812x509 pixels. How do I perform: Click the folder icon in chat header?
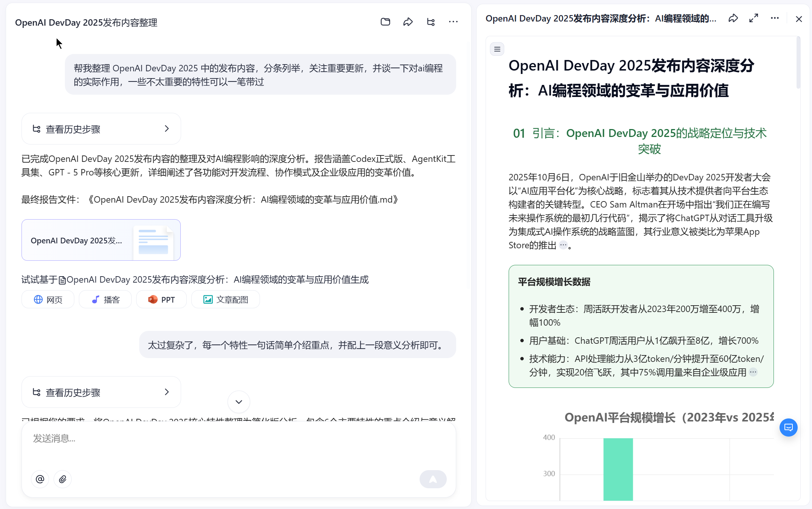coord(385,22)
